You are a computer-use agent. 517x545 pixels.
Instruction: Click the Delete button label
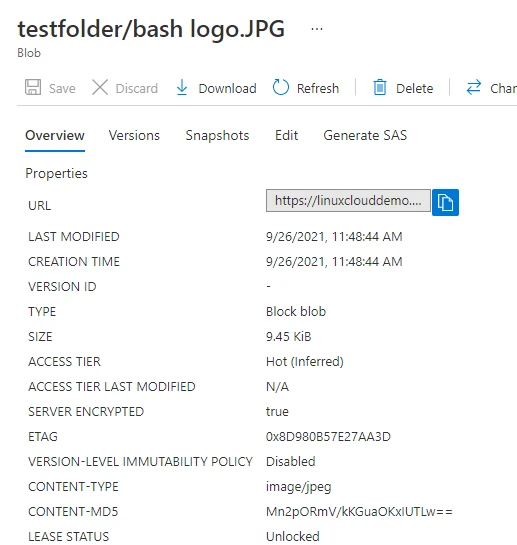tap(414, 89)
